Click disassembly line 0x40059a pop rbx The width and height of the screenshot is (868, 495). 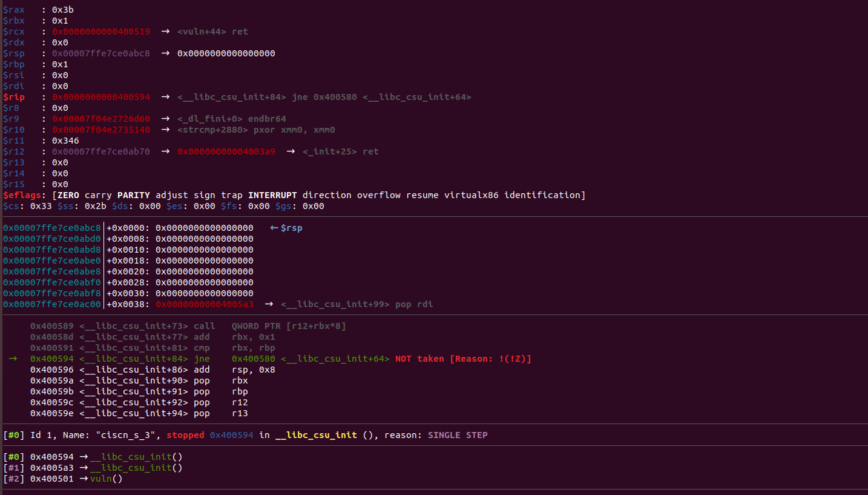[139, 380]
